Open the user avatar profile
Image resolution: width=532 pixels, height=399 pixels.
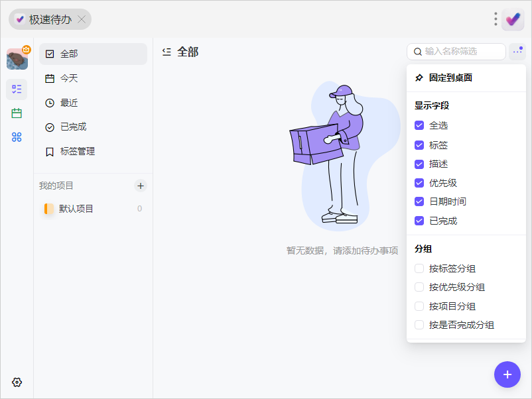pos(17,59)
